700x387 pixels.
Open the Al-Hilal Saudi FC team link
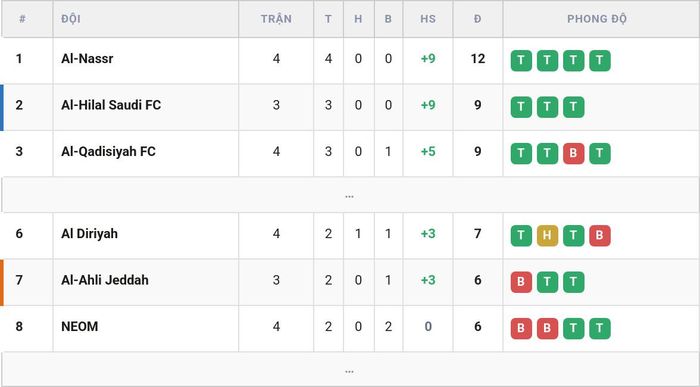111,105
